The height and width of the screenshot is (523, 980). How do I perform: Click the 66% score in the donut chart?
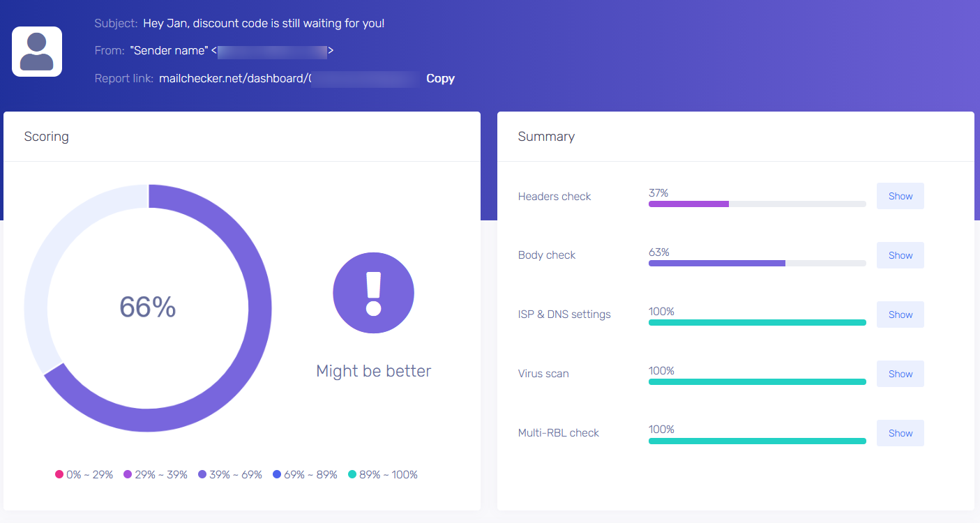point(147,307)
